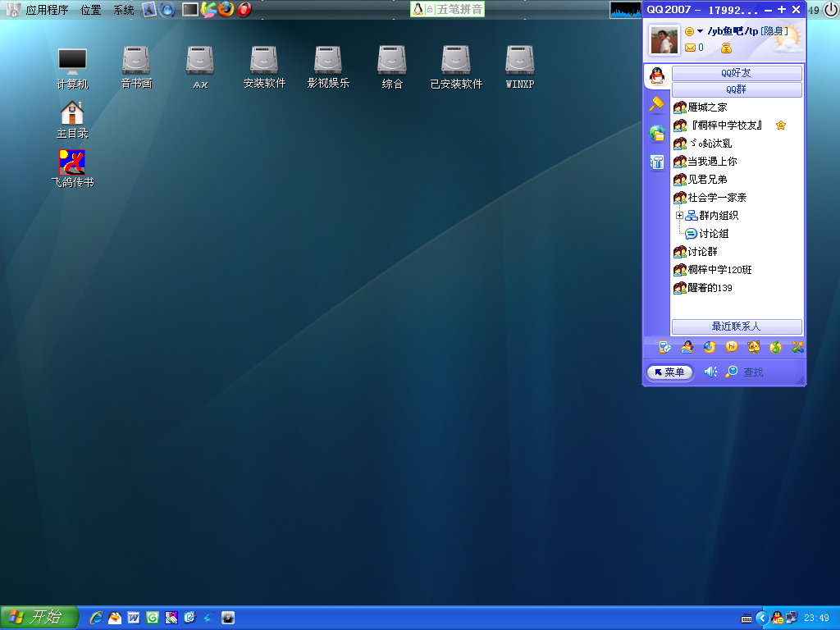Click the yellow status face icon
Viewport: 840px width, 630px height.
(x=689, y=32)
